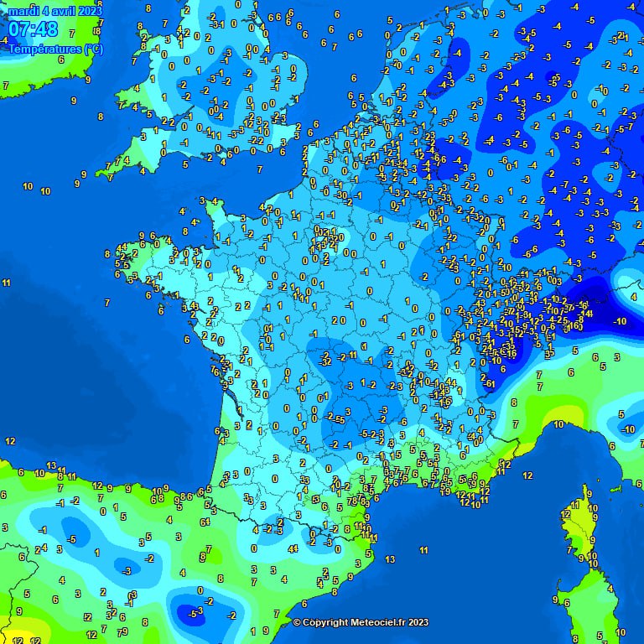
Task: Click the -10 reading in dark blue Alps area
Action: click(620, 321)
